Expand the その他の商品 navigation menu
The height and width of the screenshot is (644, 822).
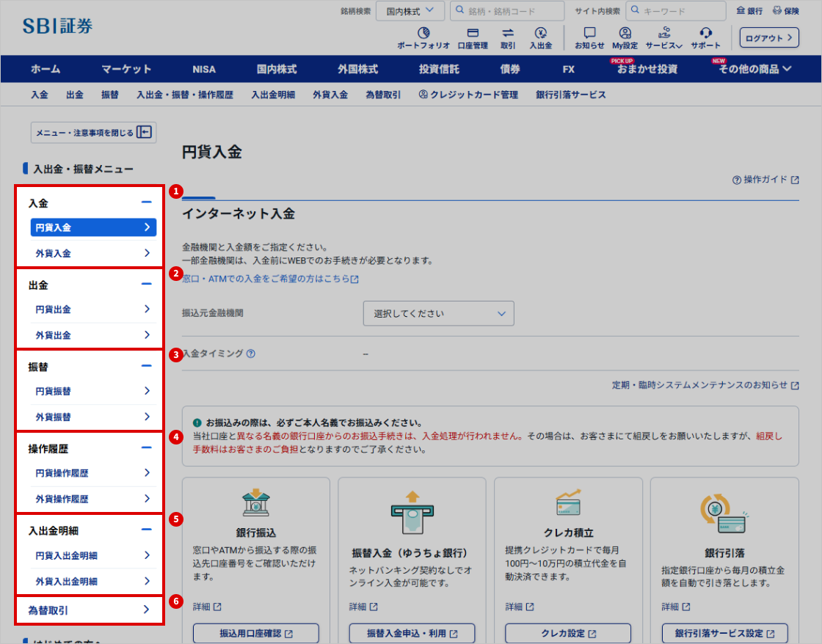coord(755,69)
